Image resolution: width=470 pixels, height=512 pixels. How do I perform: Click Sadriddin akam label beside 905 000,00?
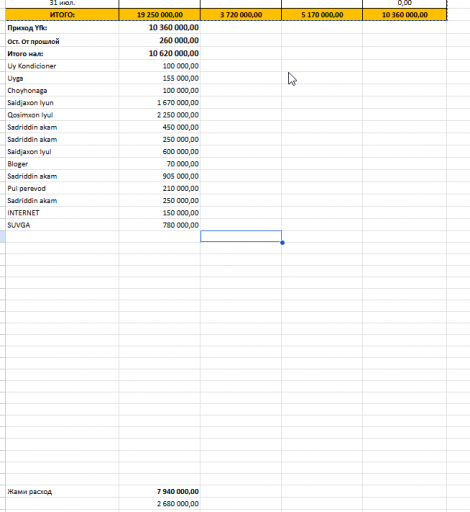[x=32, y=176]
